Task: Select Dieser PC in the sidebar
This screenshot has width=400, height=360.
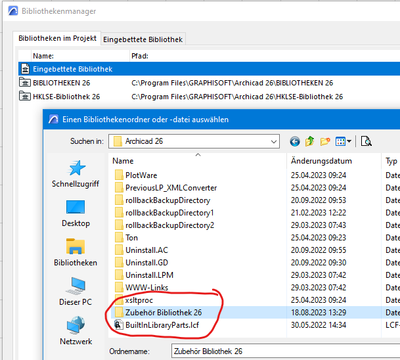Action: (75, 292)
